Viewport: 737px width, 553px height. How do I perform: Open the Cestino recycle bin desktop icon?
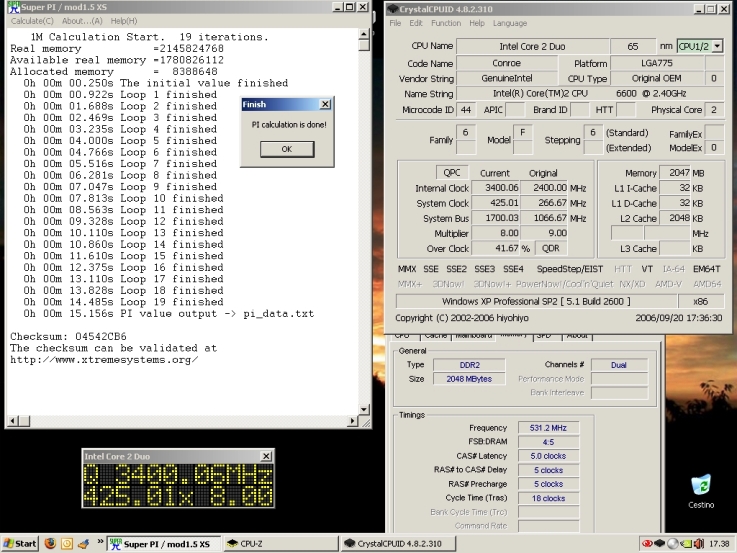701,491
